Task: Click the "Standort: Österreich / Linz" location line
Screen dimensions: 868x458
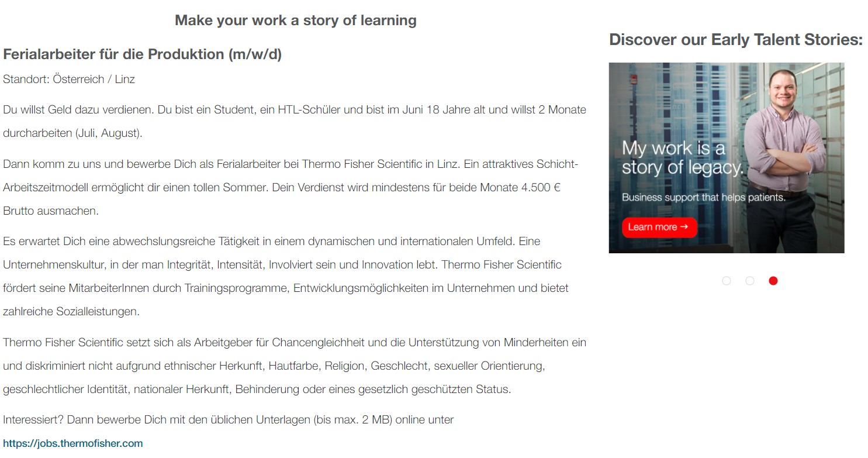Action: pyautogui.click(x=69, y=79)
